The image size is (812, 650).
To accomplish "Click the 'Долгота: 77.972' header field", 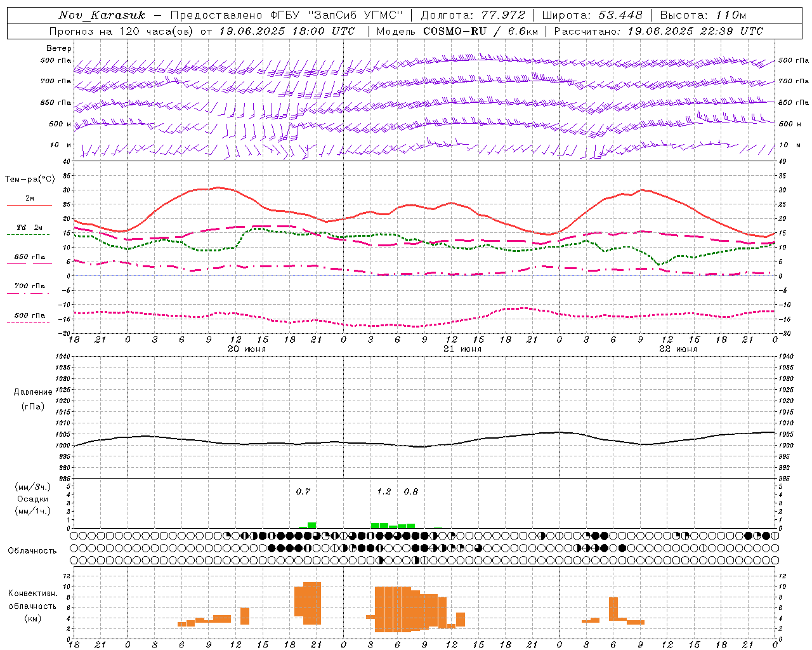I will 473,15.
